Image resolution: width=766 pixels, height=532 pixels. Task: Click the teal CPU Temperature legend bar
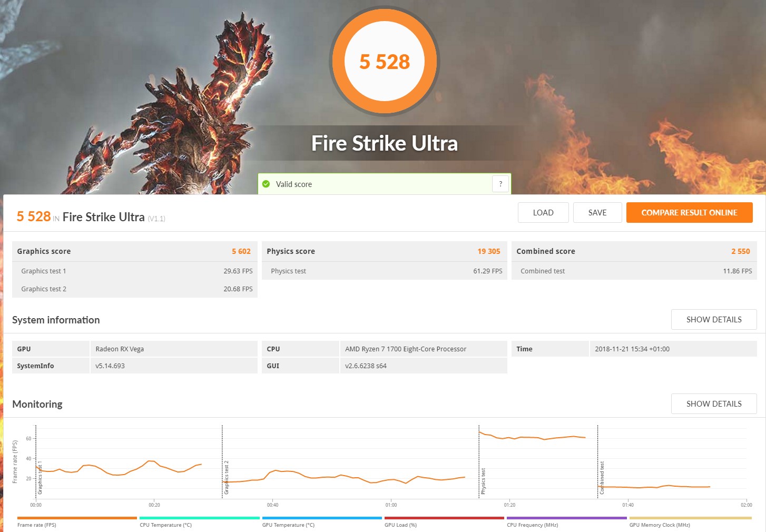pos(200,518)
